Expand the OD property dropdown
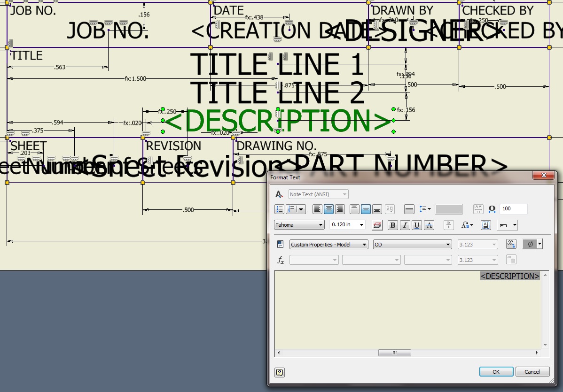This screenshot has width=563, height=392. pos(412,244)
